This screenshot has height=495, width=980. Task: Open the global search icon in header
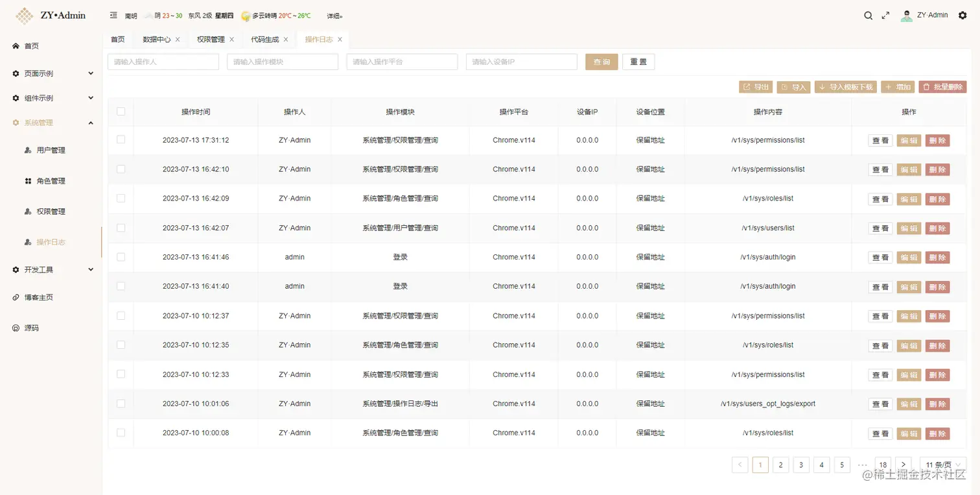[x=869, y=15]
